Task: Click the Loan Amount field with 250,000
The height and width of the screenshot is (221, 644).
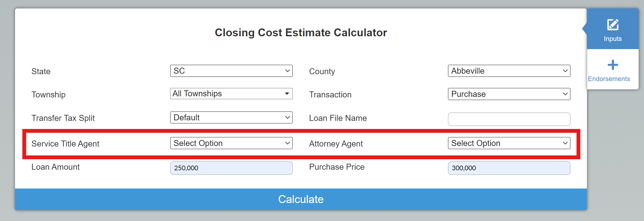Action: point(231,168)
